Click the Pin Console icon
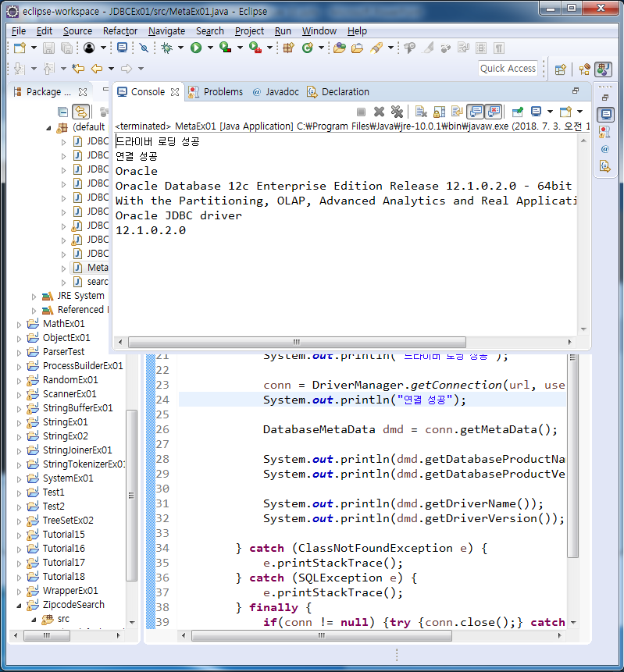The width and height of the screenshot is (624, 672). pyautogui.click(x=518, y=112)
